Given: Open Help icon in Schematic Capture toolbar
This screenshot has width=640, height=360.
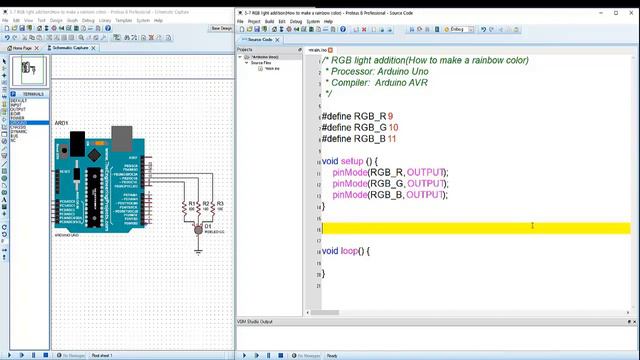Looking at the screenshot, I should pos(108,28).
